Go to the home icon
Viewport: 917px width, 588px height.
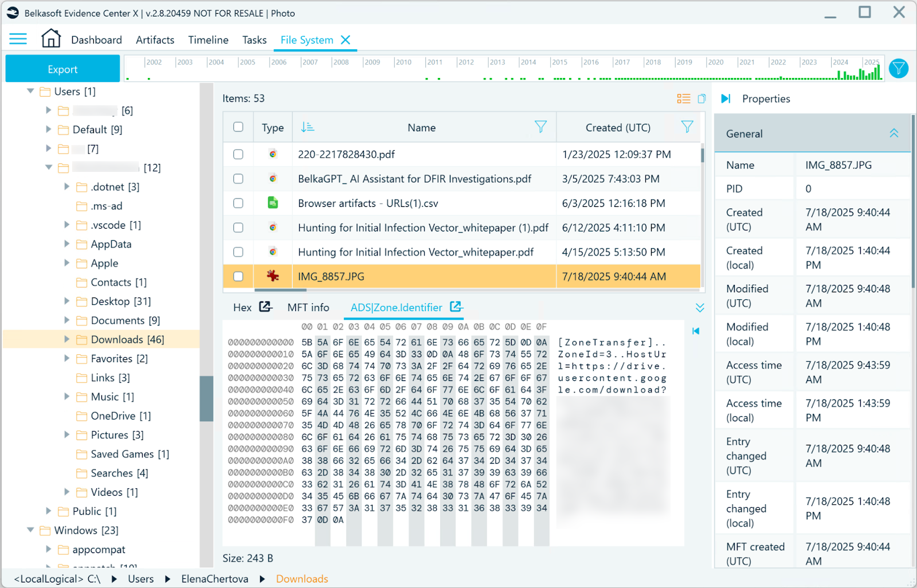tap(51, 38)
